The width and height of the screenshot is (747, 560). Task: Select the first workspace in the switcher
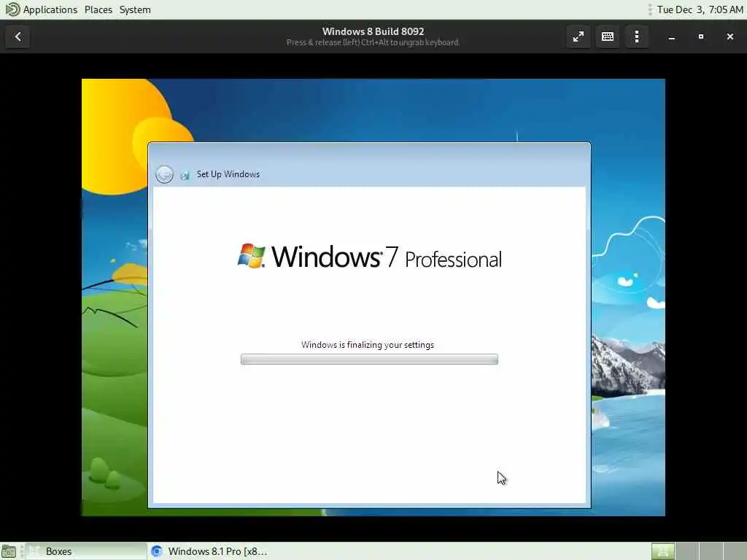tap(662, 551)
